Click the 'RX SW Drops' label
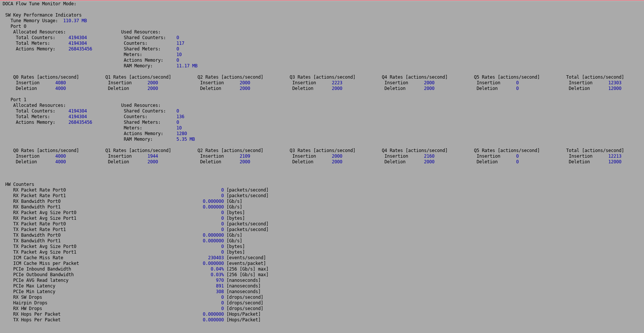Image resolution: width=644 pixels, height=333 pixels. click(x=27, y=297)
